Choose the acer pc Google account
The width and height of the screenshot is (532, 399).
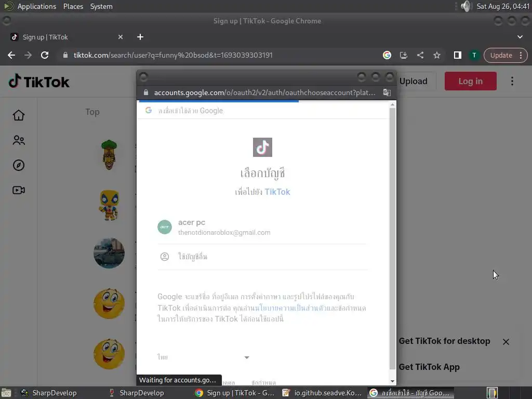coord(262,228)
